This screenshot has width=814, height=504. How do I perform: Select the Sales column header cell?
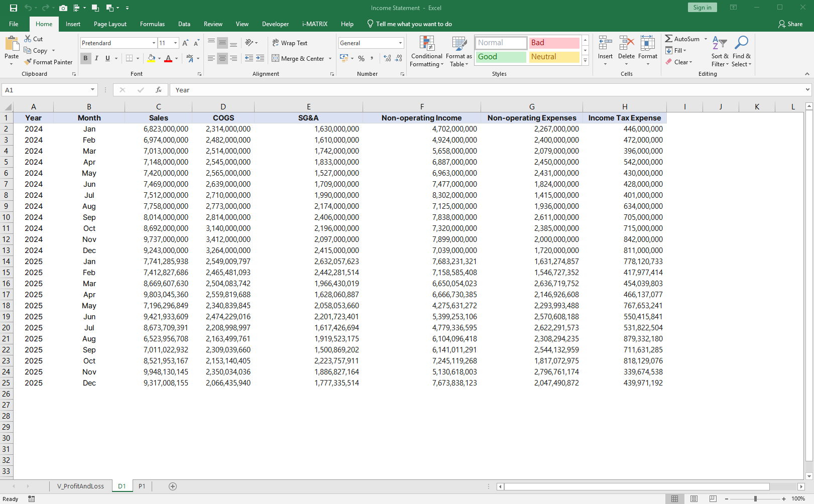pos(158,118)
